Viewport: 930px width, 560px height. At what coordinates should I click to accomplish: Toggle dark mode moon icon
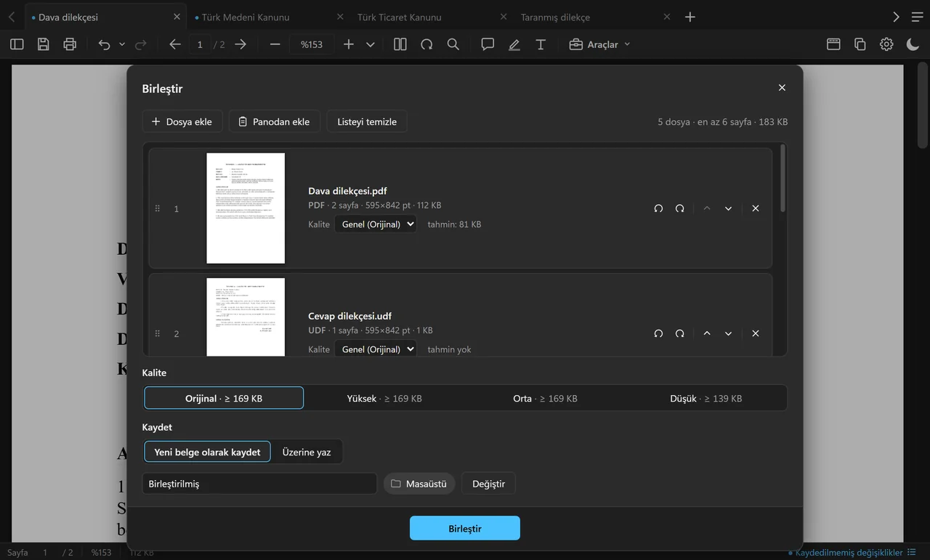[913, 44]
